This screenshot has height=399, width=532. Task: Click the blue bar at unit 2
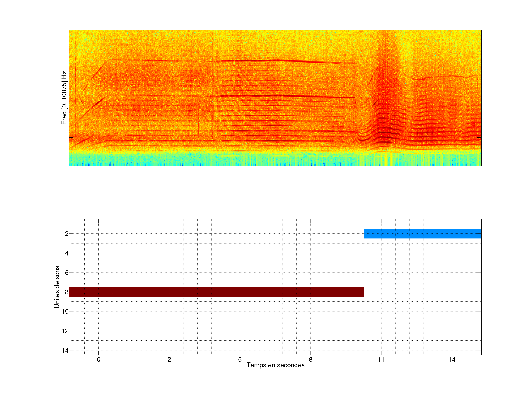click(x=422, y=233)
